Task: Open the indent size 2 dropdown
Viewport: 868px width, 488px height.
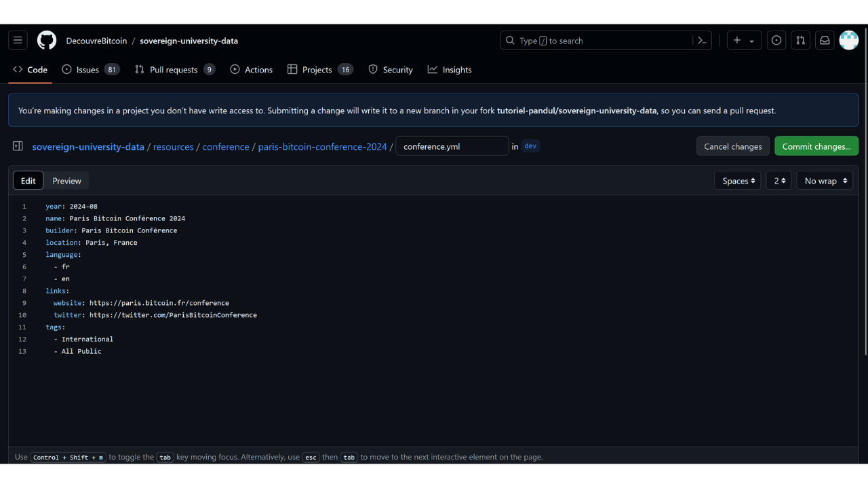Action: pyautogui.click(x=779, y=181)
